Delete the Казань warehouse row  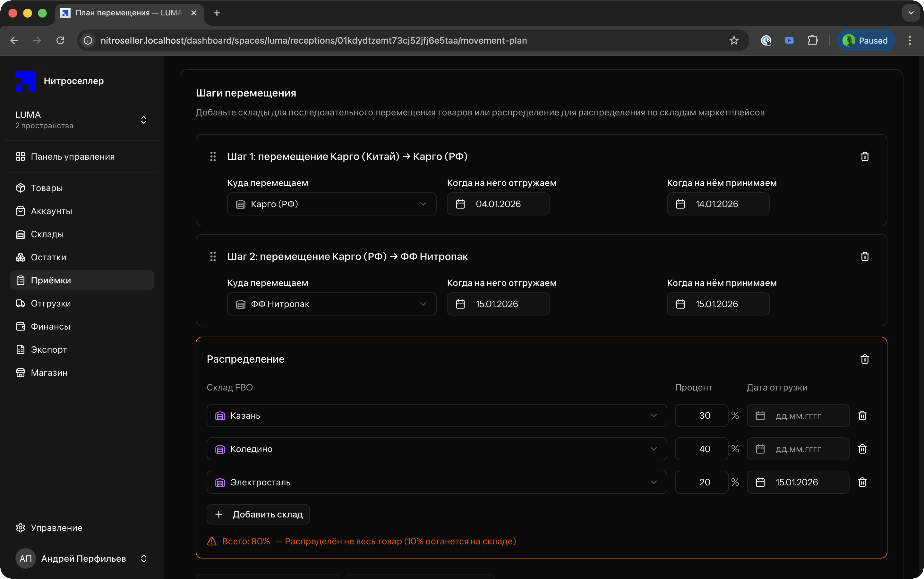point(862,415)
